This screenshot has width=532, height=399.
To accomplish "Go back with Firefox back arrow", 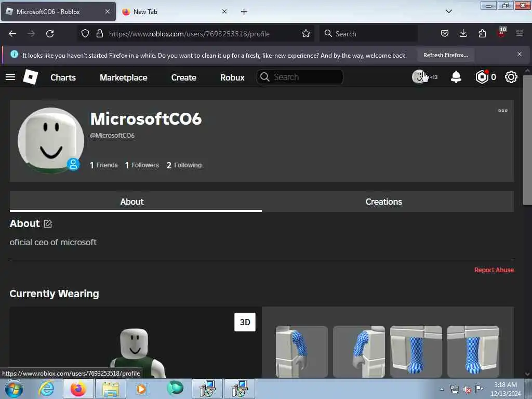I will coord(12,34).
